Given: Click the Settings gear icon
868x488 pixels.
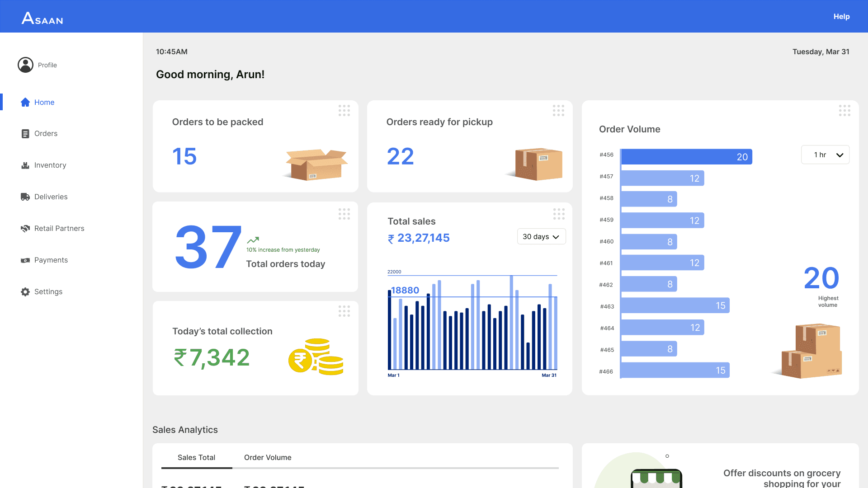Looking at the screenshot, I should pyautogui.click(x=25, y=292).
